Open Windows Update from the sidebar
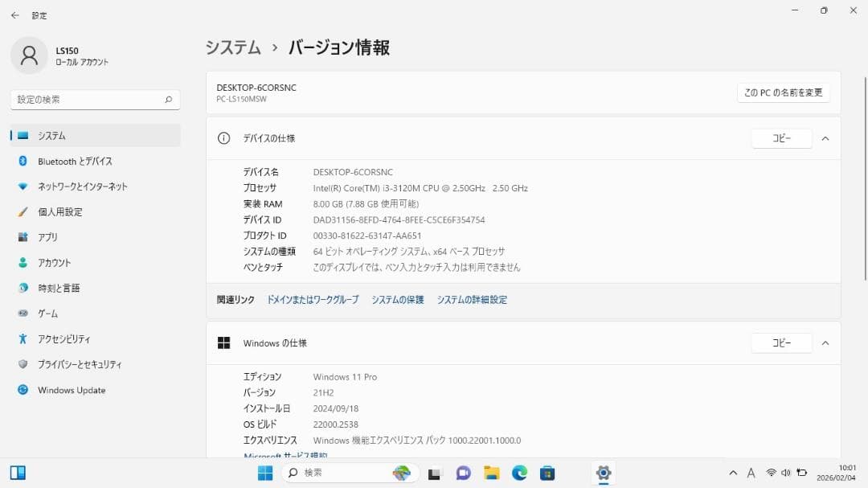 click(72, 390)
